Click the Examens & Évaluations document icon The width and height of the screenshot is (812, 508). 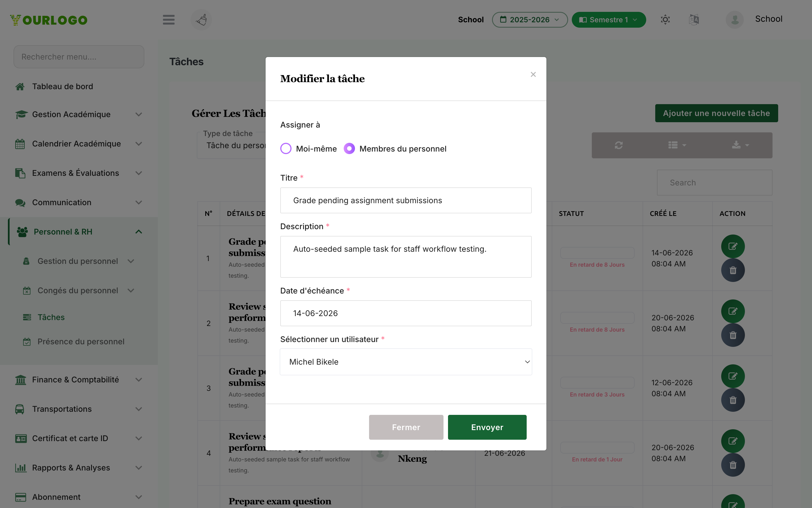[20, 173]
